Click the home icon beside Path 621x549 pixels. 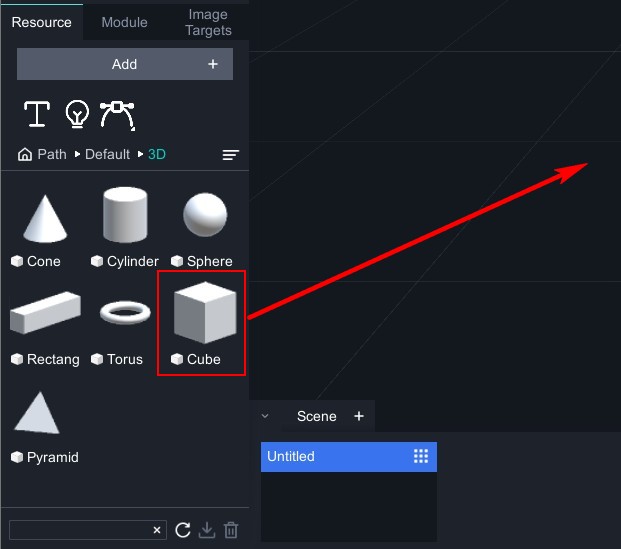(25, 155)
